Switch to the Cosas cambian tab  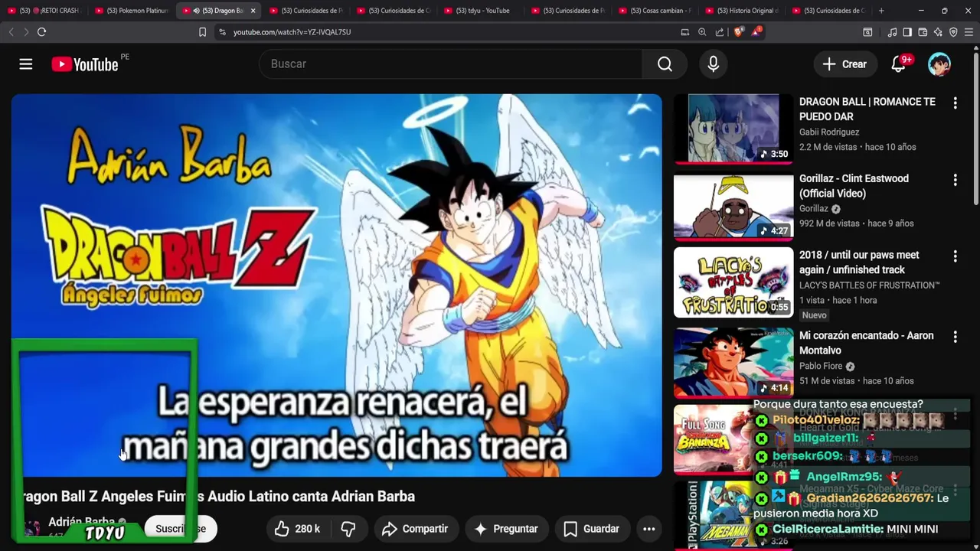point(656,11)
